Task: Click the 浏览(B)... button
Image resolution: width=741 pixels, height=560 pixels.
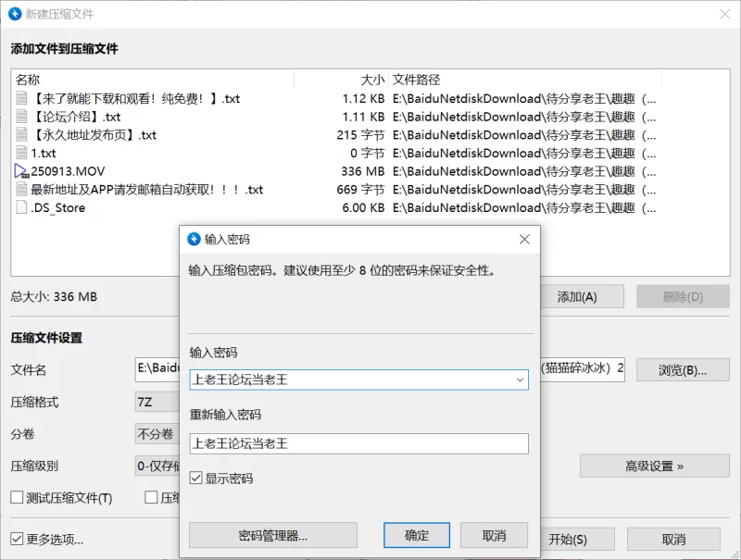Action: (x=682, y=370)
